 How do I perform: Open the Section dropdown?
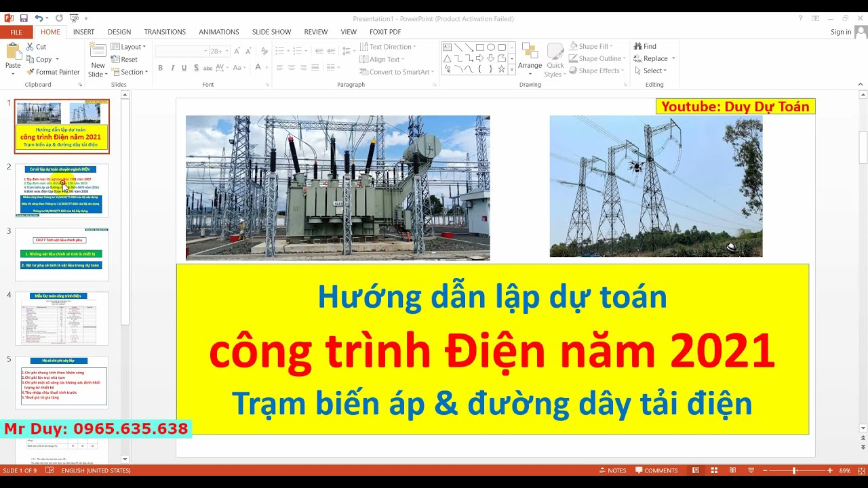click(x=130, y=72)
